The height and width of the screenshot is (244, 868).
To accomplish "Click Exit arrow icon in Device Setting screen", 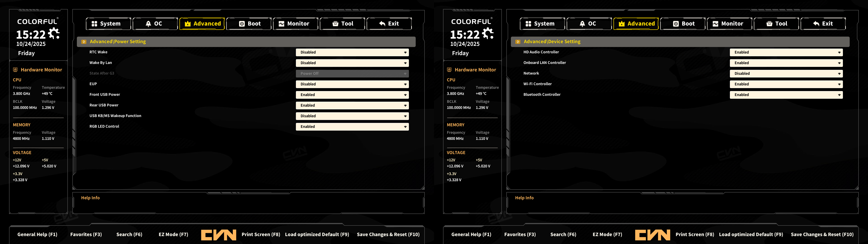I will coord(816,23).
